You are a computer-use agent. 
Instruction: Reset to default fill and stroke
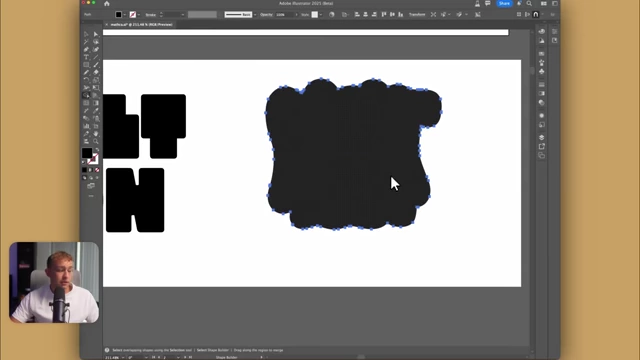pos(84,162)
